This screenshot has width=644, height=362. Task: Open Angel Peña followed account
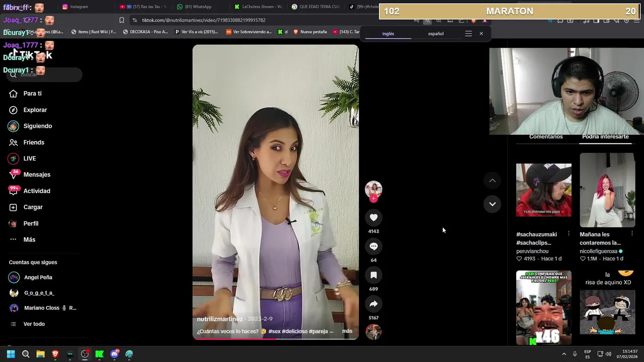[x=38, y=278]
